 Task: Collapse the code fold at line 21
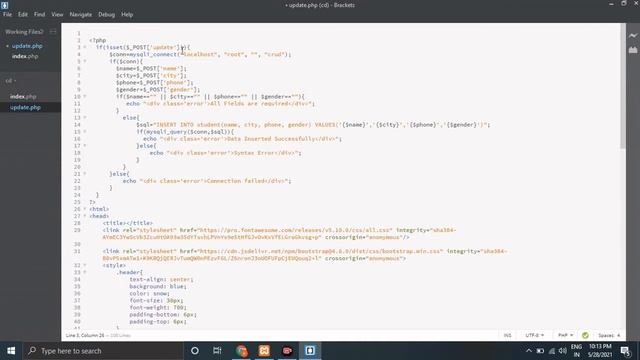[x=85, y=174]
